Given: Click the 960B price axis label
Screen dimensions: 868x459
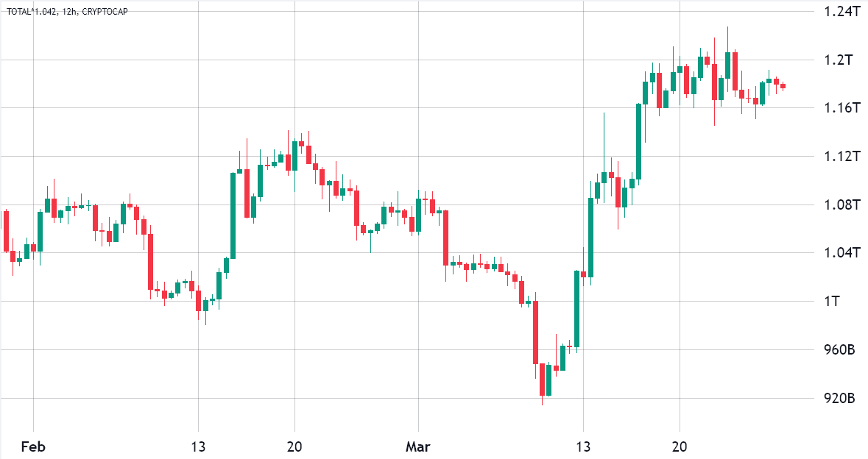Looking at the screenshot, I should (841, 350).
